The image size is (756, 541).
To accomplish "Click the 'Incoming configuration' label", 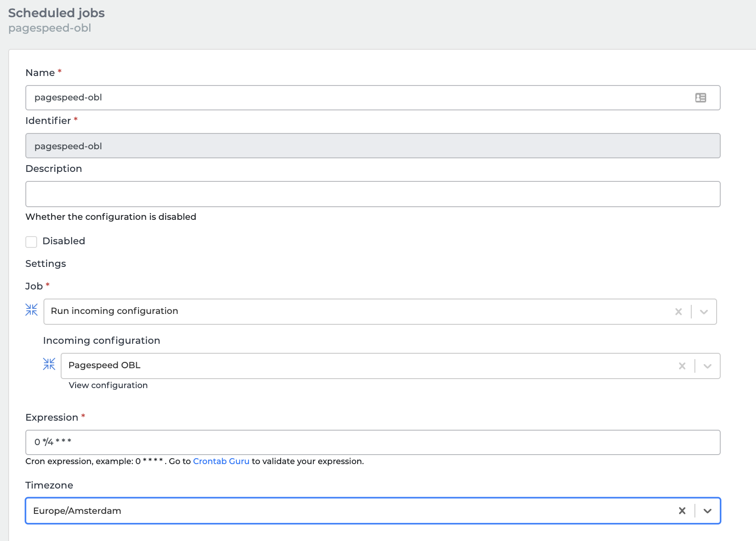I will (x=101, y=341).
